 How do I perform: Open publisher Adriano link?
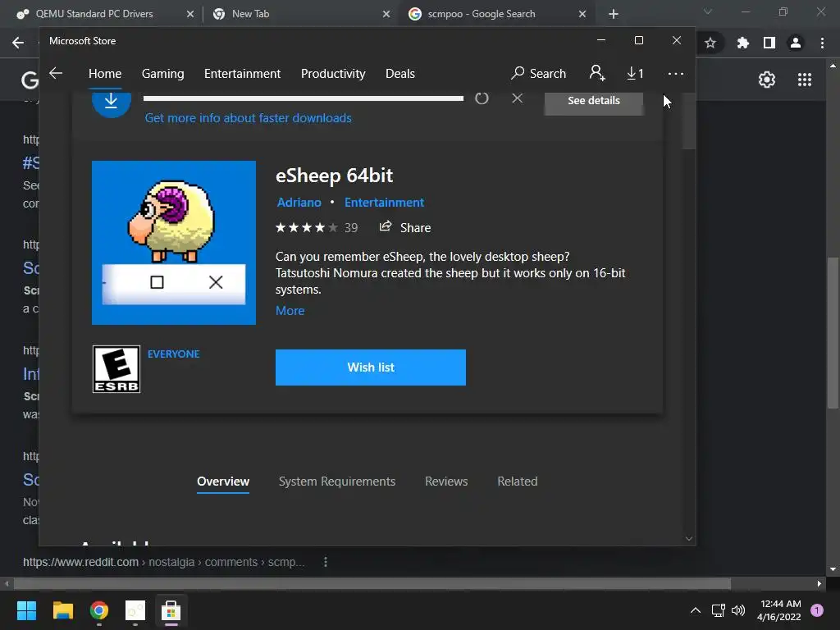pos(299,203)
